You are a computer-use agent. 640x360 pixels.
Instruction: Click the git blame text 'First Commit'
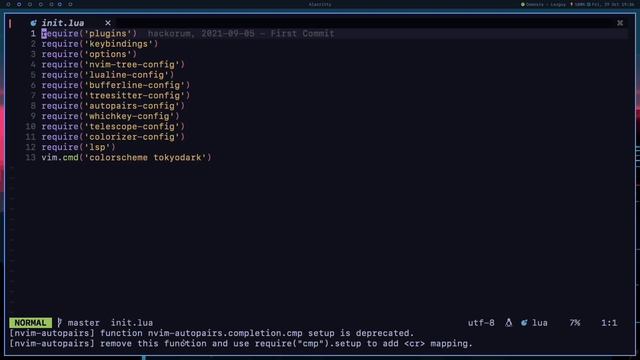pos(302,33)
